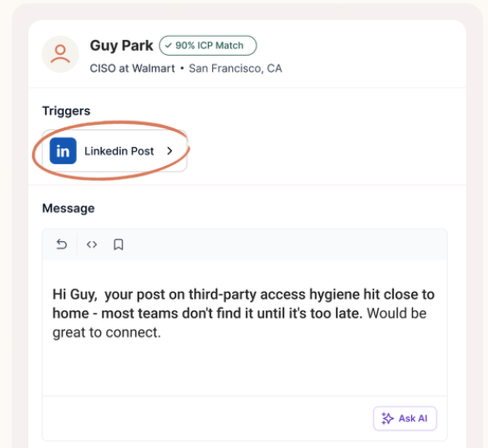The height and width of the screenshot is (448, 488).
Task: Ask AI to rewrite the message
Action: (405, 418)
